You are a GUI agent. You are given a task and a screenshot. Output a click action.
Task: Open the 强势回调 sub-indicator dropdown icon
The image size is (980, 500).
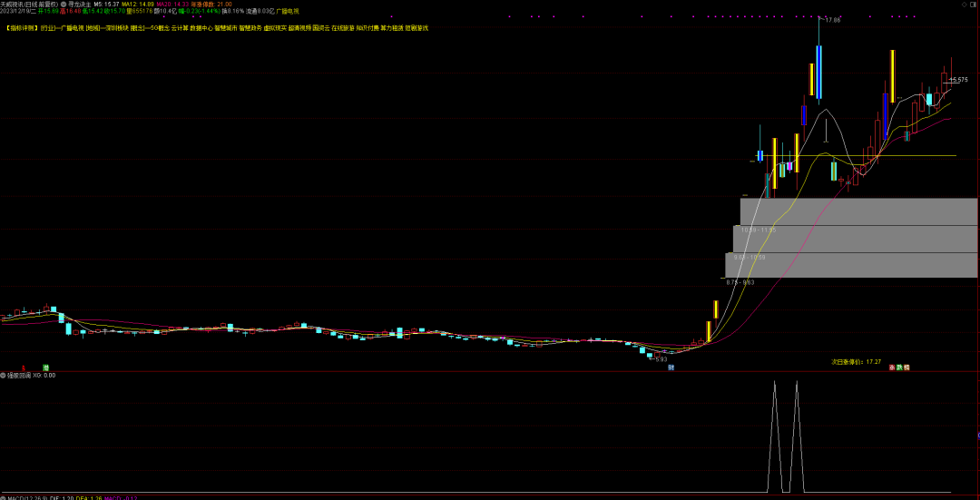click(3, 376)
